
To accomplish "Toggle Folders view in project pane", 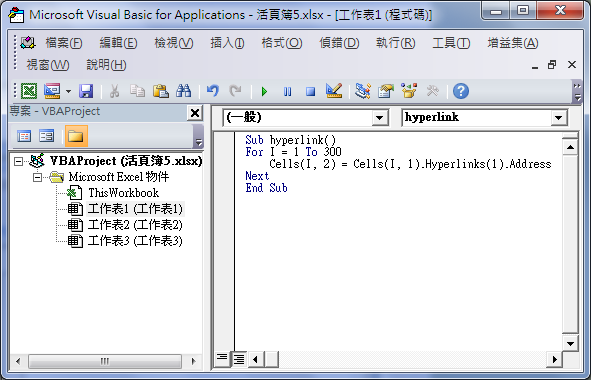I will (76, 136).
